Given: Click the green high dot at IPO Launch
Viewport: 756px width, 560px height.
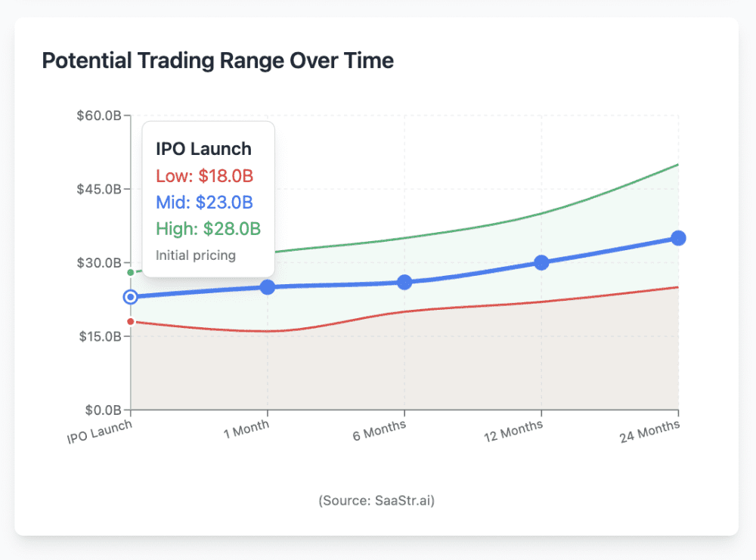Looking at the screenshot, I should (130, 273).
